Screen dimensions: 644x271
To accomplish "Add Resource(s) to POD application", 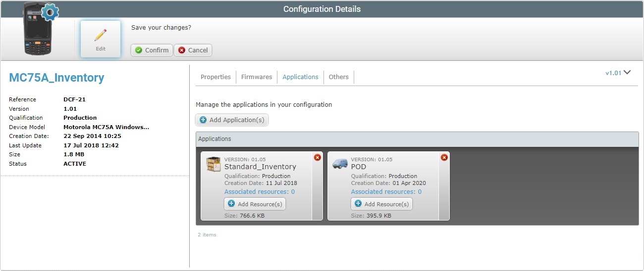I will (x=381, y=204).
